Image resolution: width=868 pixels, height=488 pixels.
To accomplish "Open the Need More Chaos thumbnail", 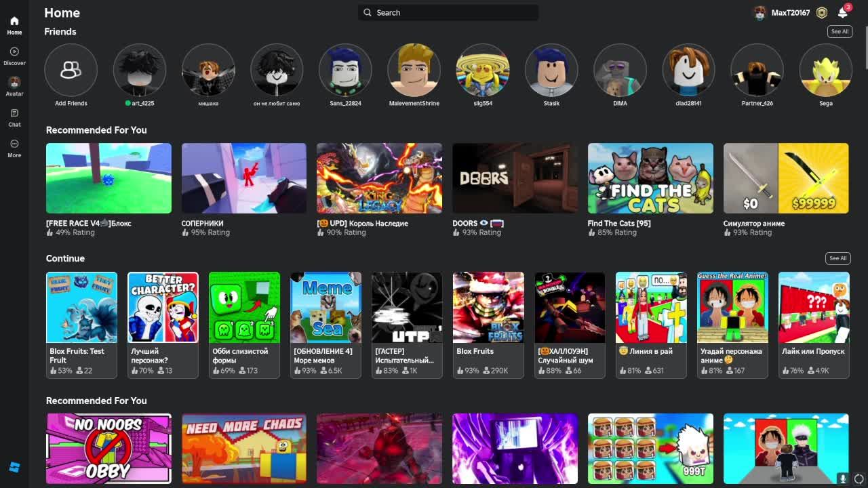I will click(x=244, y=449).
